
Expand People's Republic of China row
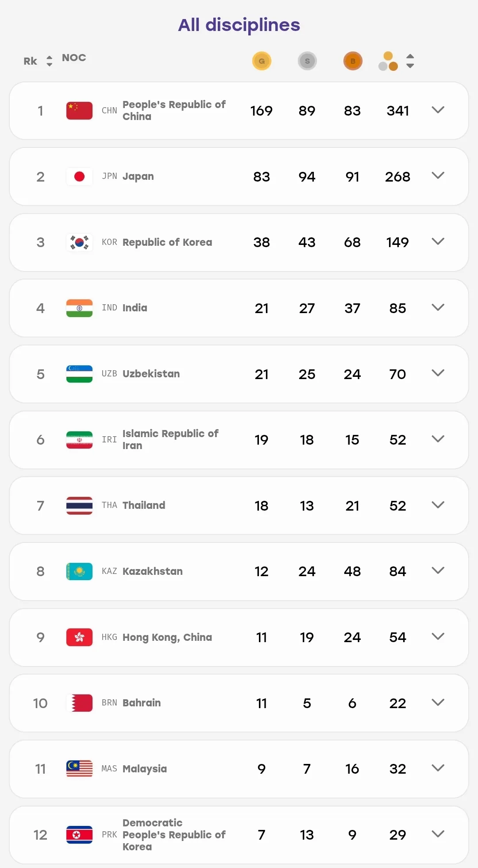tap(438, 110)
